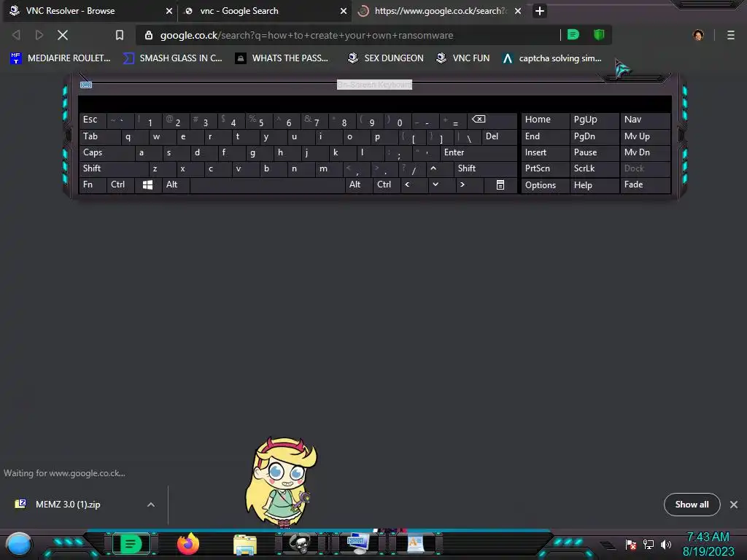Screen dimensions: 747x560
Task: Open the profile avatar menu
Action: click(x=698, y=35)
